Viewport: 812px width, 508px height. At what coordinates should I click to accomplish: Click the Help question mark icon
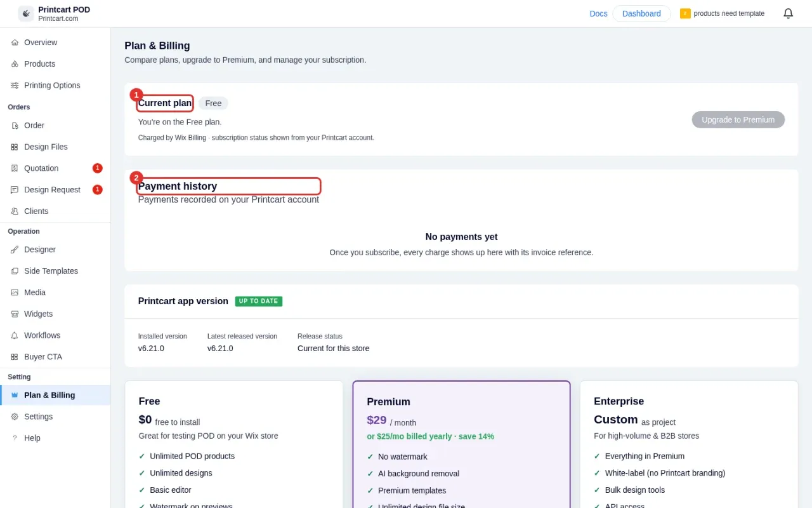click(x=15, y=438)
